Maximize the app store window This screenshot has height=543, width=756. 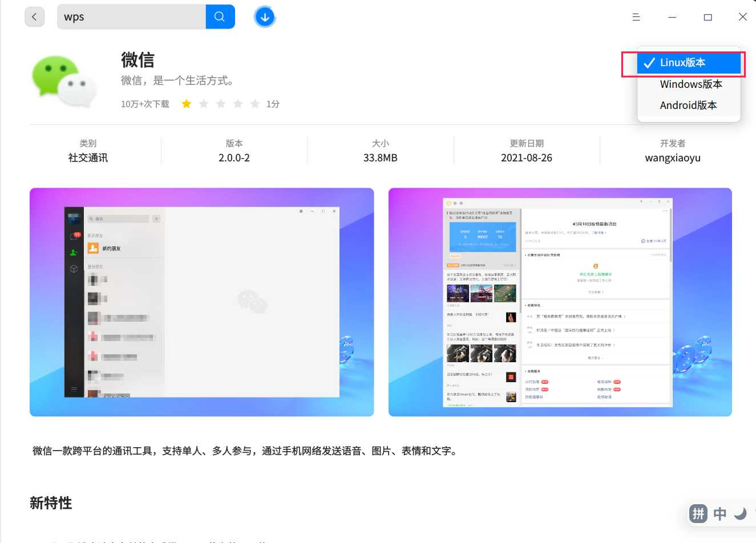(x=708, y=17)
